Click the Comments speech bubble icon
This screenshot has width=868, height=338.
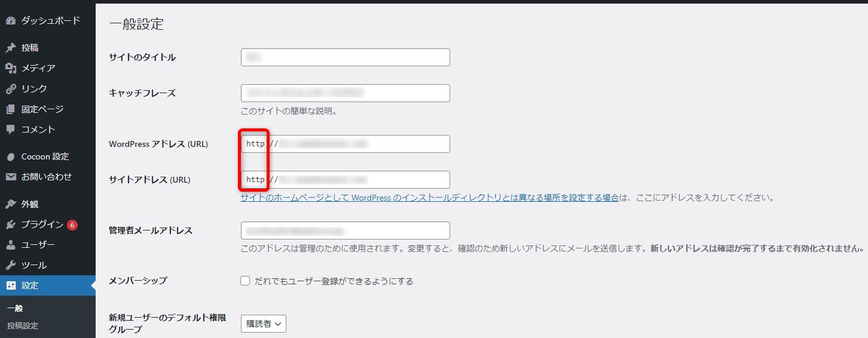coord(11,130)
